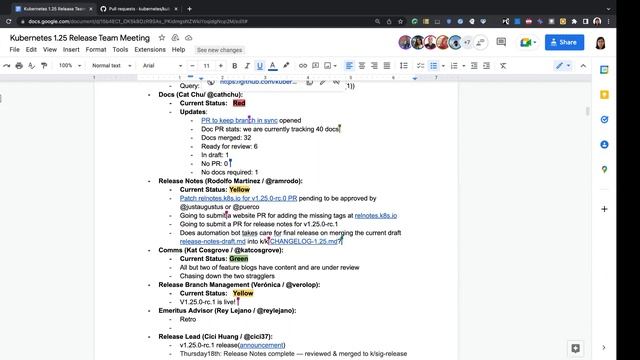Screen dimensions: 640x360
Task: Align text left
Action: [x=349, y=66]
